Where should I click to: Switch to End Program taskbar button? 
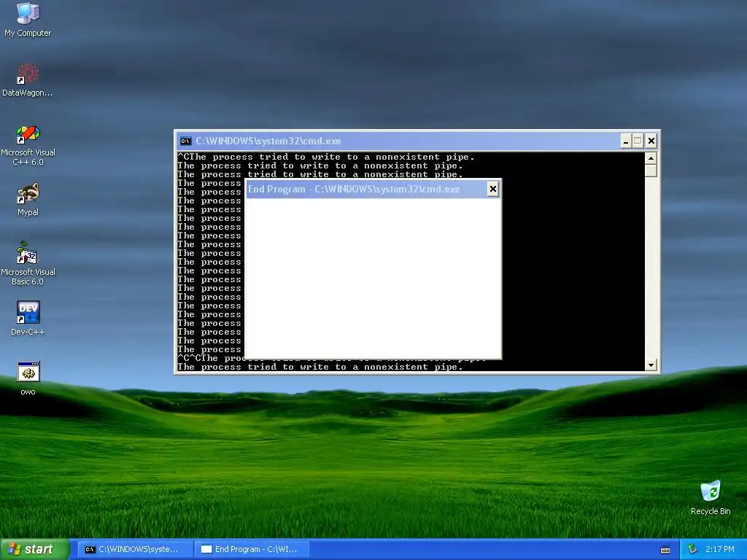pos(252,549)
